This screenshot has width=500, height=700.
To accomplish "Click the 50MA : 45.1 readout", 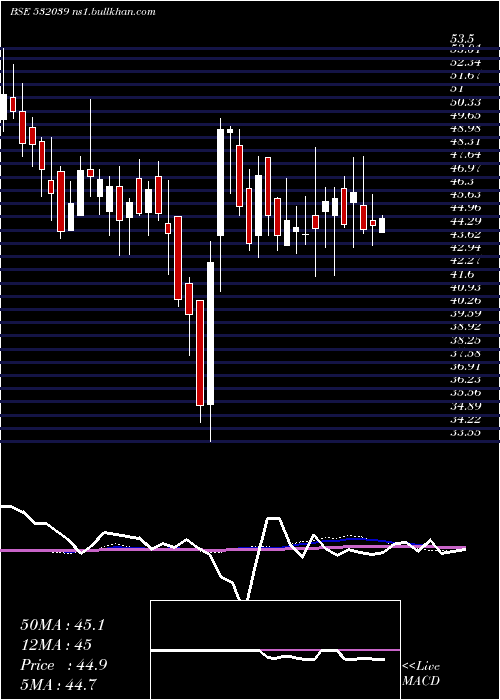I will tap(62, 625).
